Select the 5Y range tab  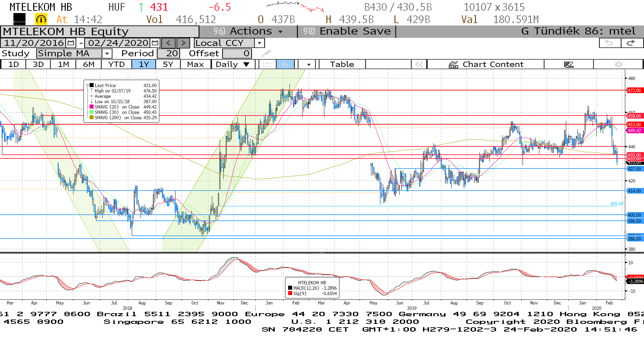pyautogui.click(x=168, y=64)
